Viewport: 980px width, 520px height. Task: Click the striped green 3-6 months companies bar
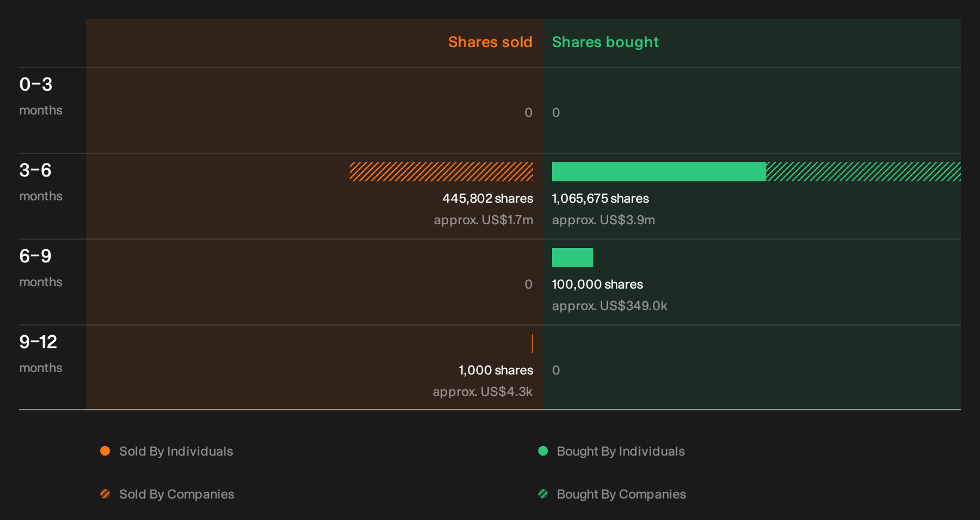tap(864, 172)
